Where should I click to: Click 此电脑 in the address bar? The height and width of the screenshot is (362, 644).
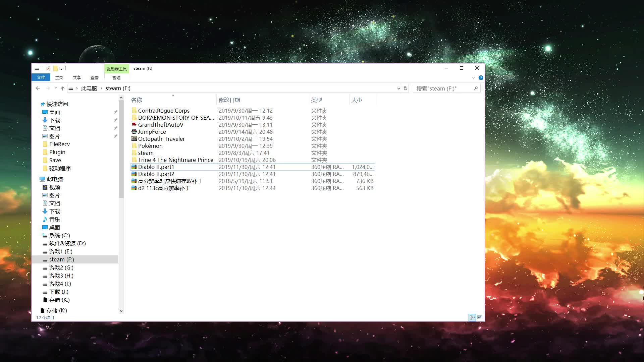coord(89,88)
